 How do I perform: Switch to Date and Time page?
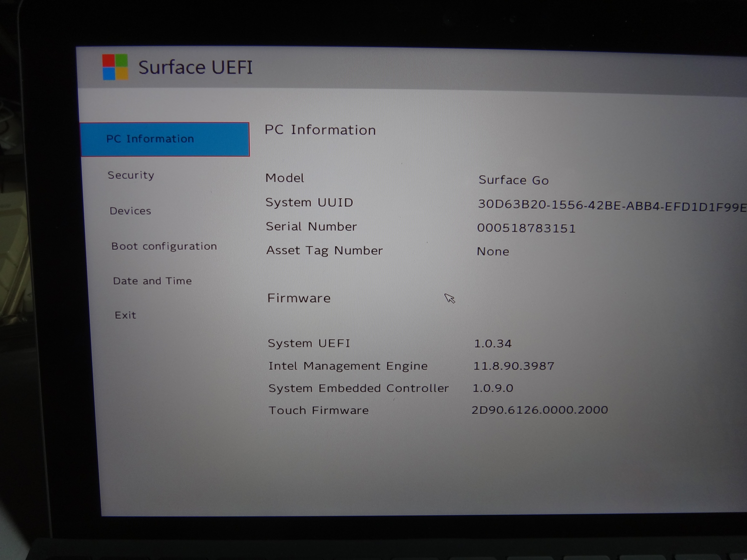click(x=152, y=281)
